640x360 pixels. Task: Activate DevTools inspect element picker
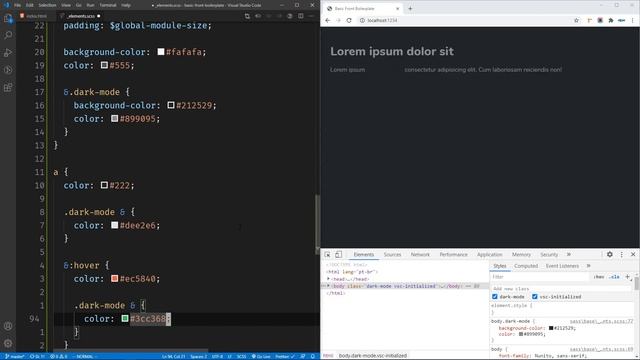tap(327, 254)
